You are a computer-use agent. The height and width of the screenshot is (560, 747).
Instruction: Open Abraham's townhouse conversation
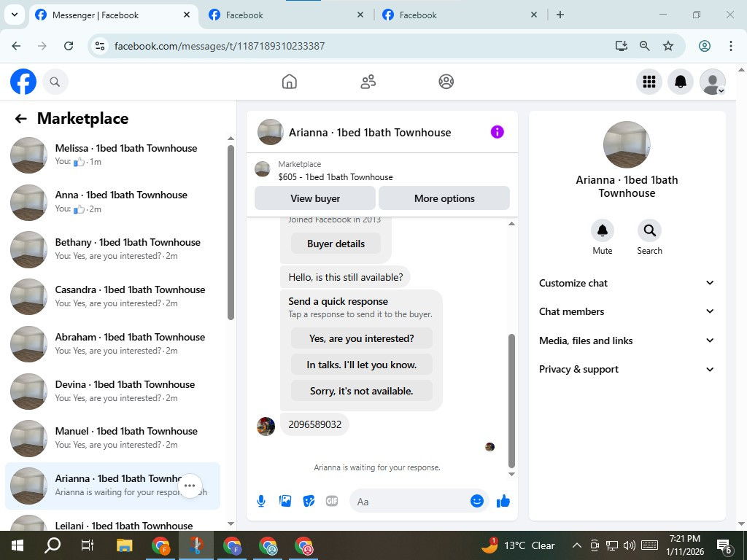point(113,344)
